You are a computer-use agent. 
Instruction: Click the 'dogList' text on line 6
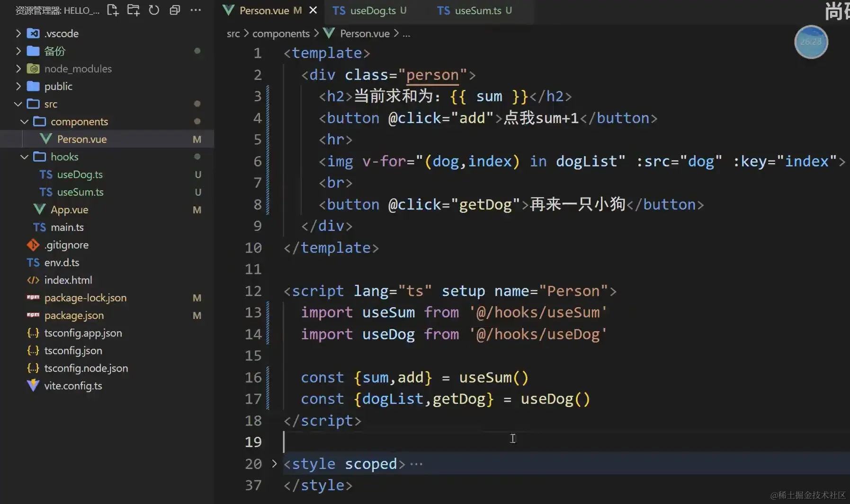[x=587, y=161]
